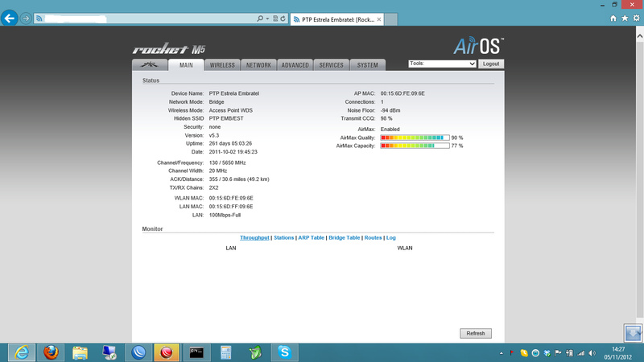The image size is (644, 362).
Task: Close the PTP Estrela Embratel browser tab
Action: (378, 19)
